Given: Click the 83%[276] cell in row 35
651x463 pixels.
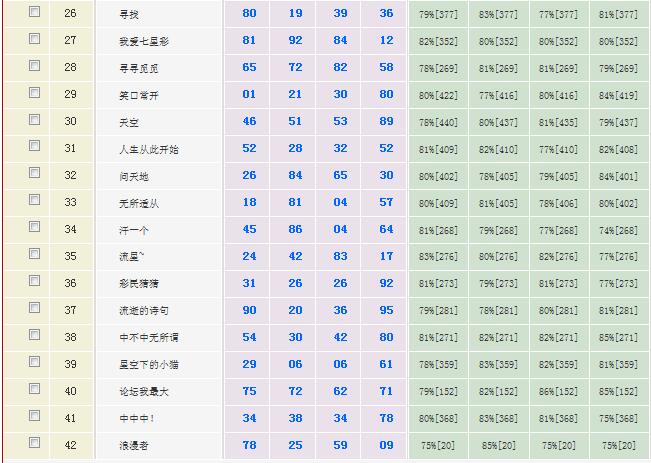Looking at the screenshot, I should point(438,257).
